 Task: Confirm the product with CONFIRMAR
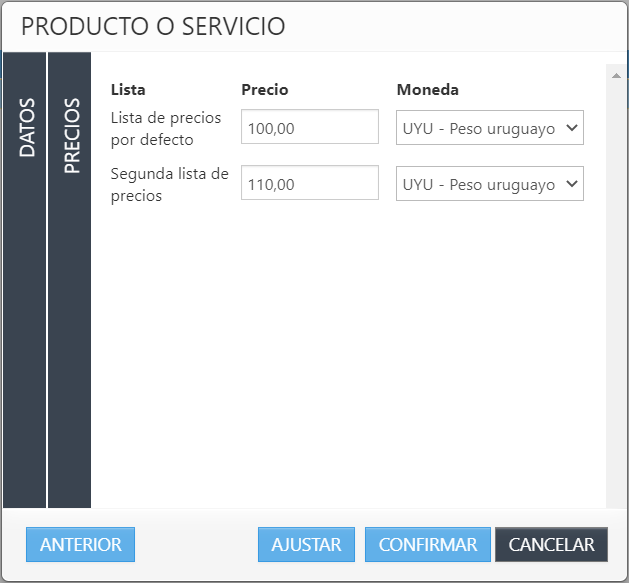pos(427,545)
